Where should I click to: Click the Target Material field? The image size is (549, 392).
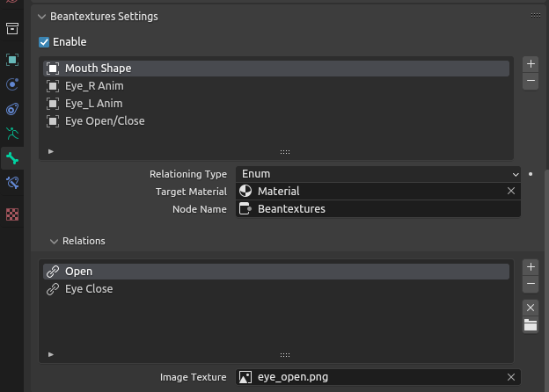tap(378, 191)
